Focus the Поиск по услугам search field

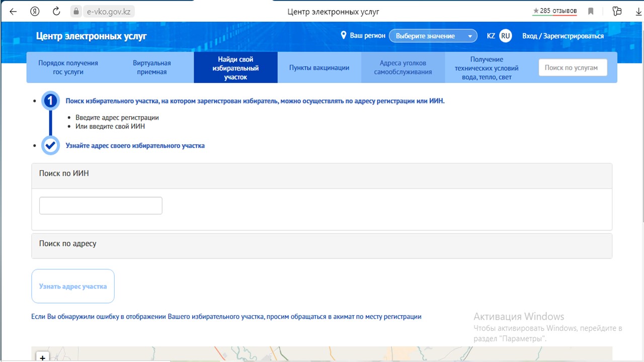573,67
